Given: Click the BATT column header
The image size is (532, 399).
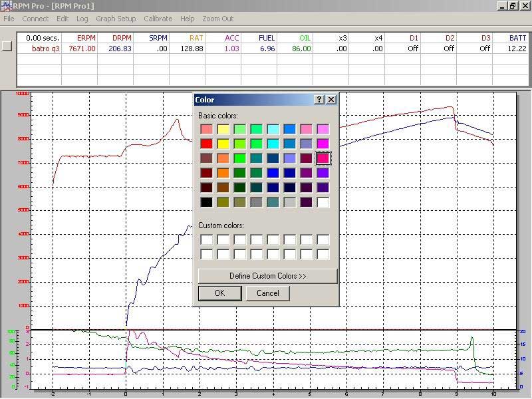Looking at the screenshot, I should click(x=511, y=38).
